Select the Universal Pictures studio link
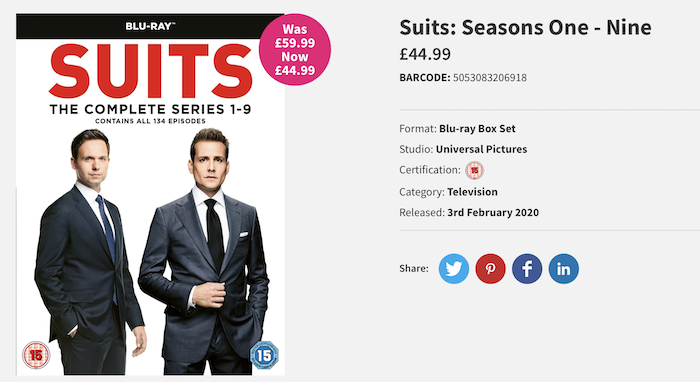Viewport: 700px width, 382px height. tap(481, 149)
